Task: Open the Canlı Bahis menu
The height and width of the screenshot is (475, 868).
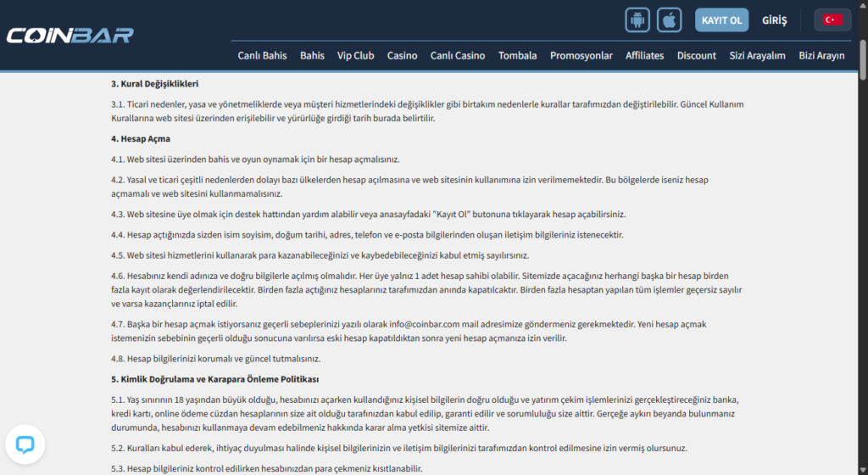Action: tap(262, 55)
